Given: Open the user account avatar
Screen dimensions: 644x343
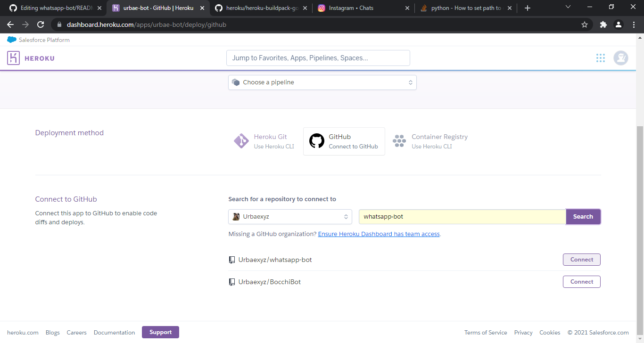Looking at the screenshot, I should pyautogui.click(x=620, y=58).
